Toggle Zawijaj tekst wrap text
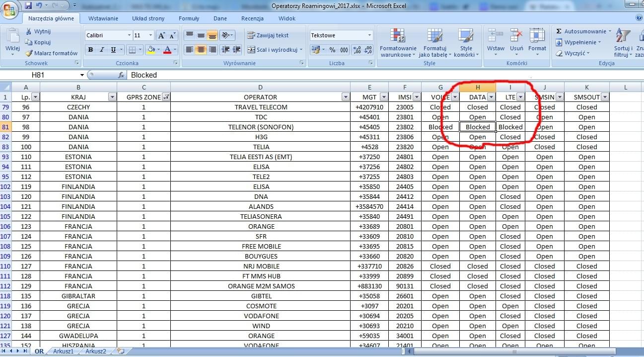The image size is (644, 357). (x=268, y=35)
